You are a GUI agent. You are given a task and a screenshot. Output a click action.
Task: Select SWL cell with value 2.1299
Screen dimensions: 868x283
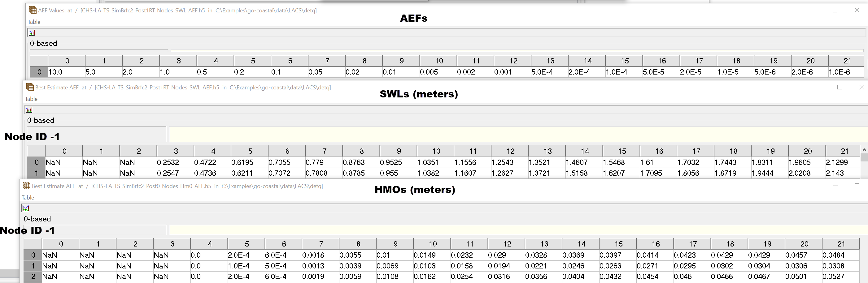pos(843,162)
